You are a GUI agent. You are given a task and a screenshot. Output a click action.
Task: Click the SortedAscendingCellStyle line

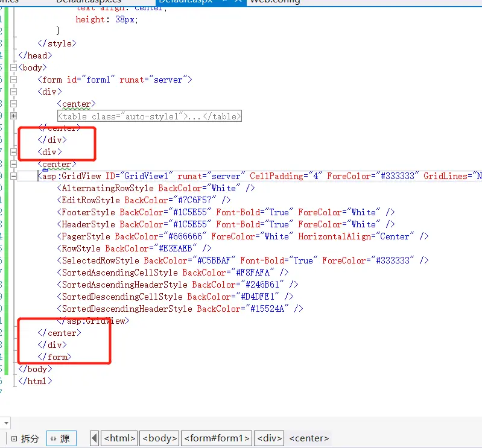click(x=173, y=273)
